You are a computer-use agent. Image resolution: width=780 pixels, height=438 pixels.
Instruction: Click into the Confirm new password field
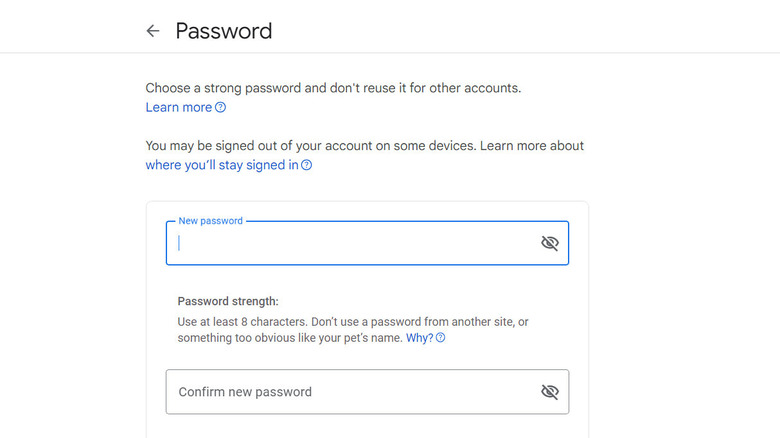click(350, 392)
